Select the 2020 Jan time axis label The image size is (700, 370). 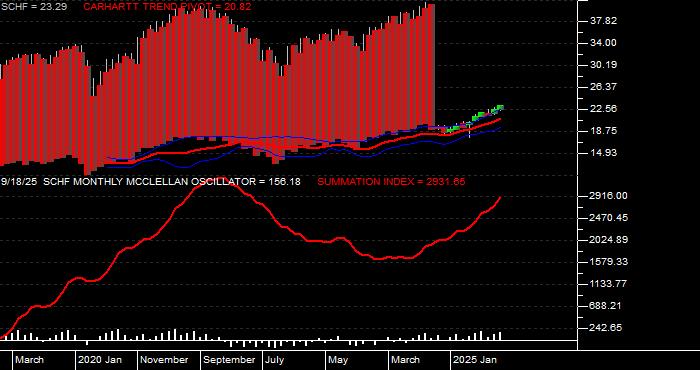[100, 360]
